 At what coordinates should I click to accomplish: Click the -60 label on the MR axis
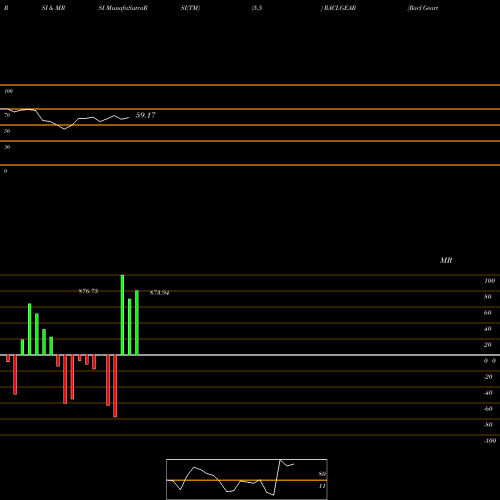click(x=488, y=409)
